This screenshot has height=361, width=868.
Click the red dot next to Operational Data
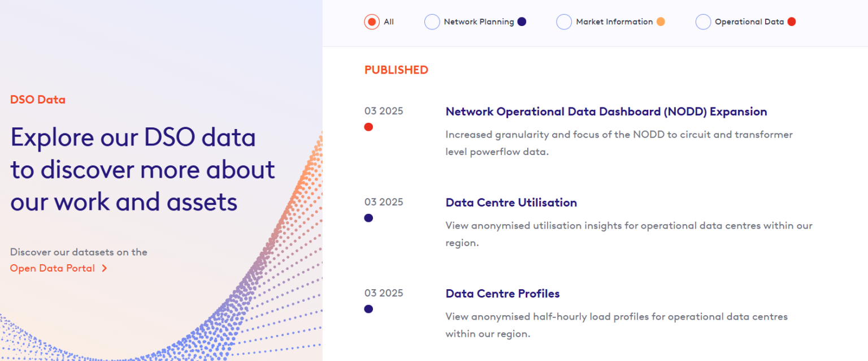[792, 22]
